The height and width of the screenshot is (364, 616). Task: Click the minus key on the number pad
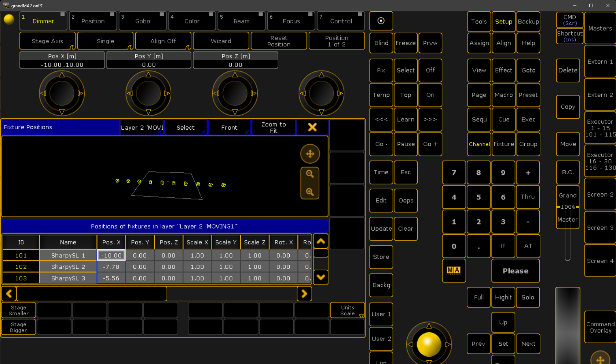(528, 222)
